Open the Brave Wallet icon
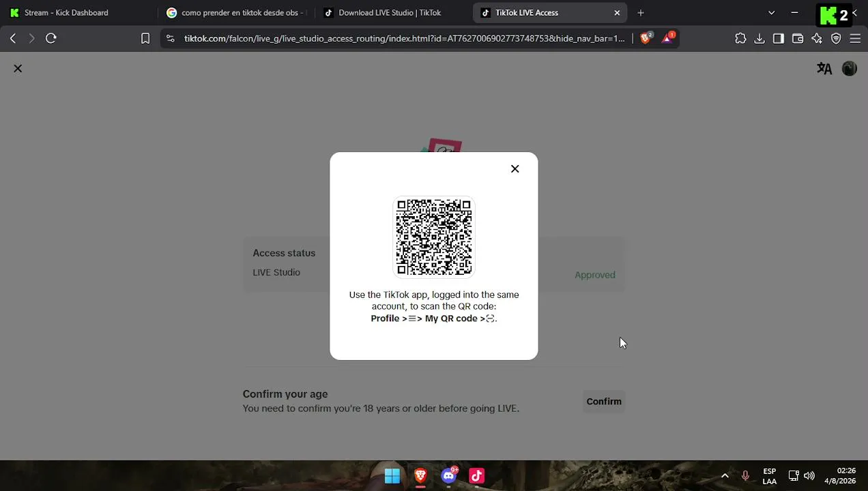Screen dimensions: 868x491 (798, 39)
